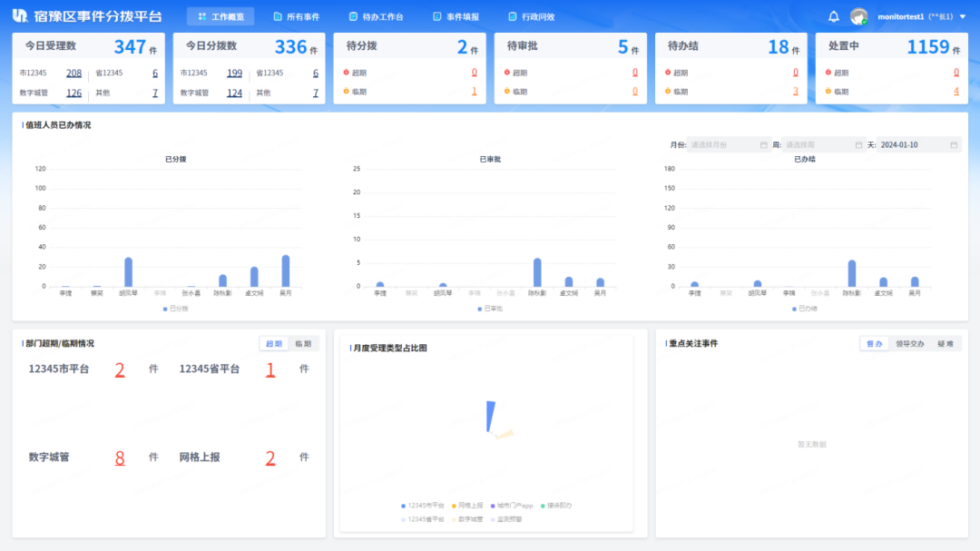
Task: Click 市12345 count 208 under 今日受理数
Action: pyautogui.click(x=73, y=73)
